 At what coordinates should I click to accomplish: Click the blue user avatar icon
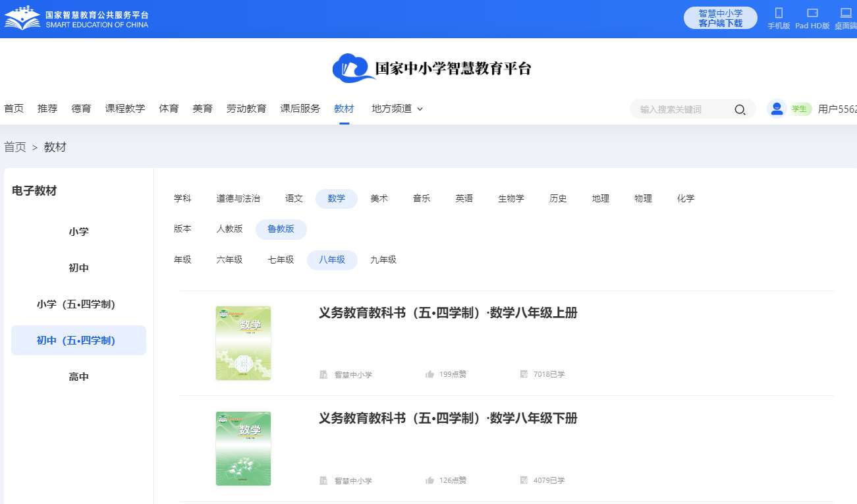click(777, 109)
